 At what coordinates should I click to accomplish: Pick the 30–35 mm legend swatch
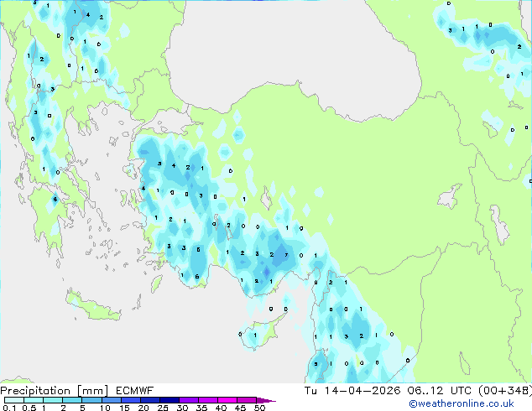[188, 400]
